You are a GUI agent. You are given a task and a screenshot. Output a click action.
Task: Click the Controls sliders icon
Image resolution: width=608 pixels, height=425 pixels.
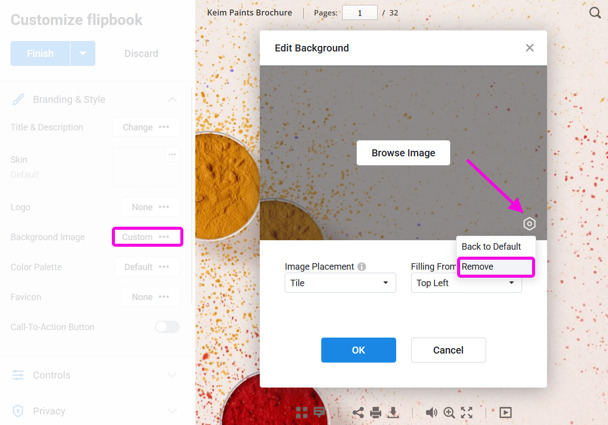click(18, 375)
